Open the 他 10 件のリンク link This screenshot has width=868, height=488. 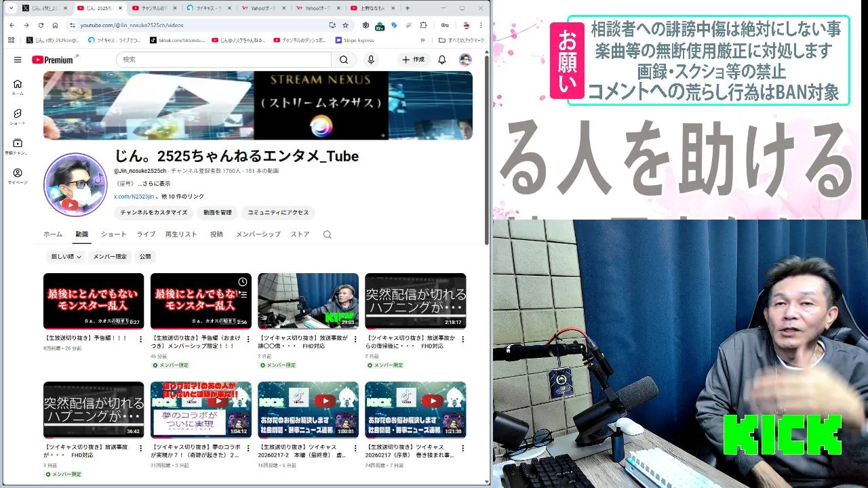click(183, 197)
